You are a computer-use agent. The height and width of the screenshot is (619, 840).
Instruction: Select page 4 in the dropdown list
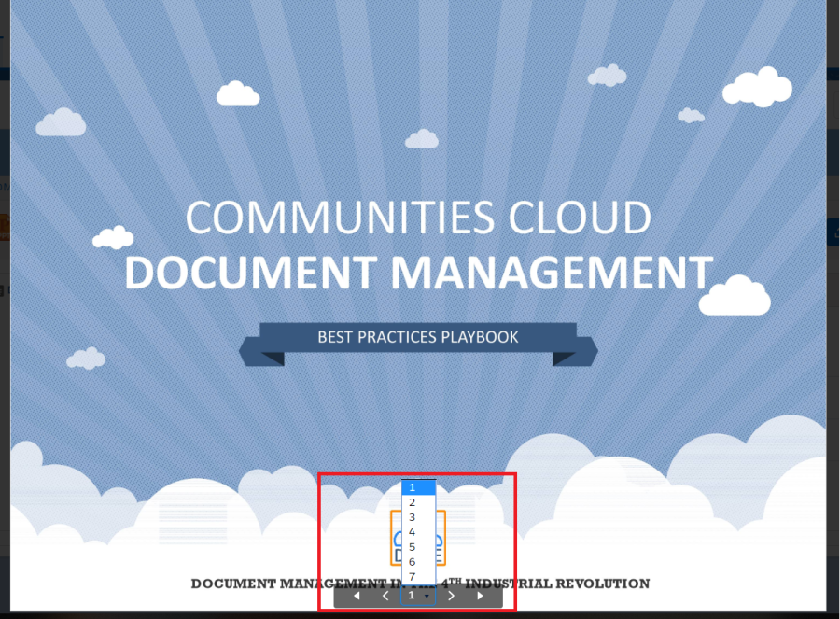click(418, 532)
